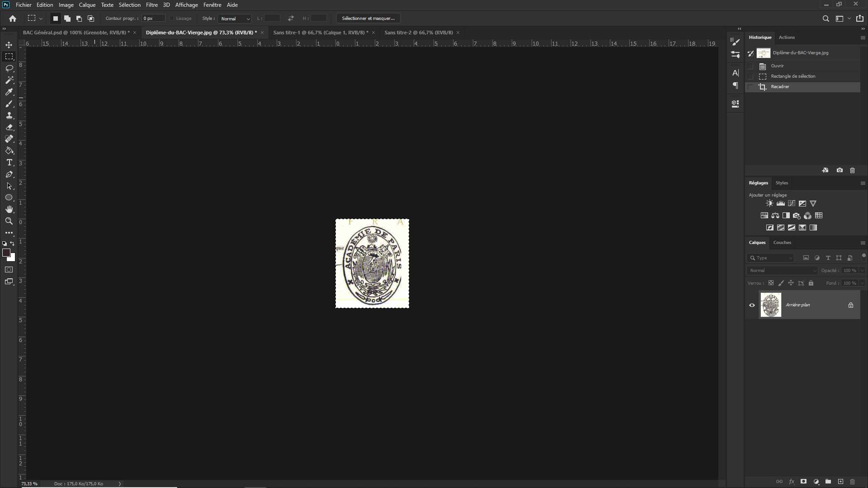
Task: Click the Contour progressif input field
Action: click(x=153, y=19)
